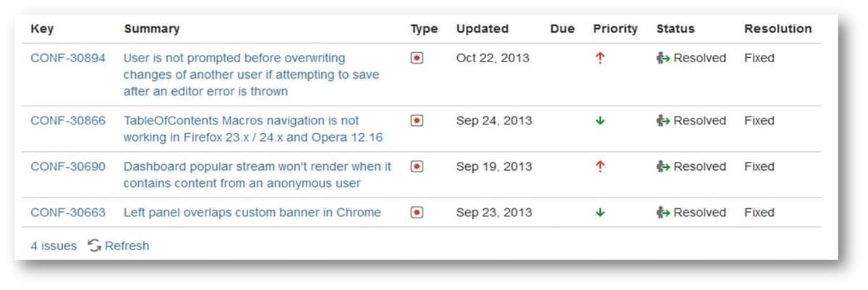This screenshot has height=290, width=868.
Task: Click the bug type icon for CONF-30866
Action: [417, 121]
